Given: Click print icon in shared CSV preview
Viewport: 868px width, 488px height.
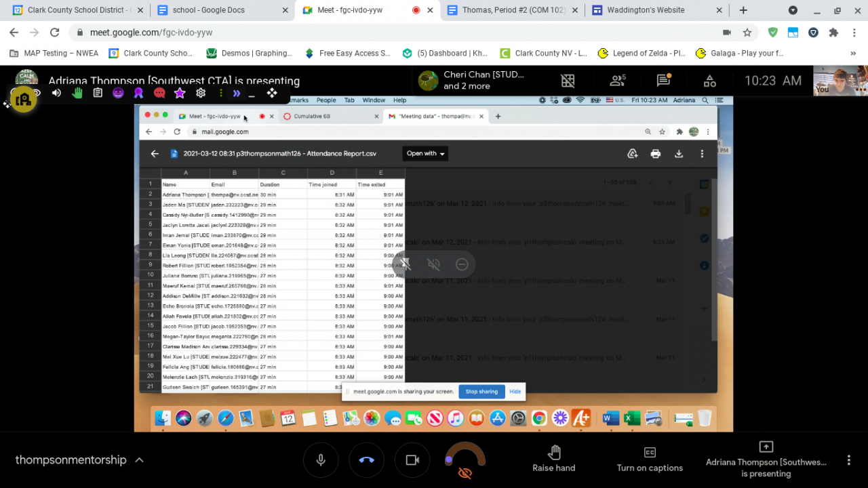Looking at the screenshot, I should click(656, 154).
